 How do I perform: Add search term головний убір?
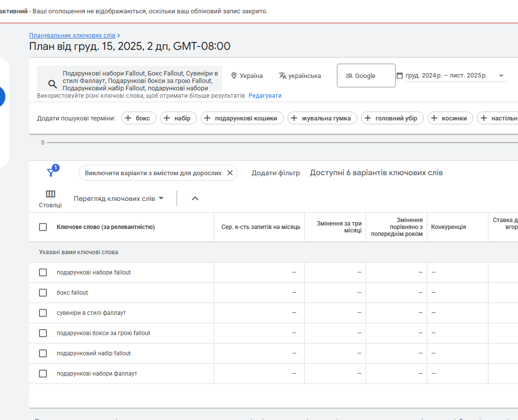pos(392,118)
